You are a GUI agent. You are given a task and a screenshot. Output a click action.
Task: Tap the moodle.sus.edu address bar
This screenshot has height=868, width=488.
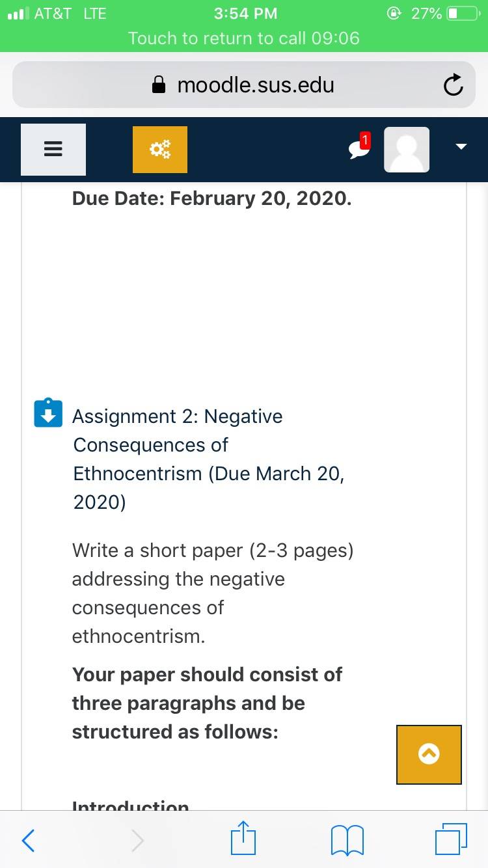[x=244, y=85]
